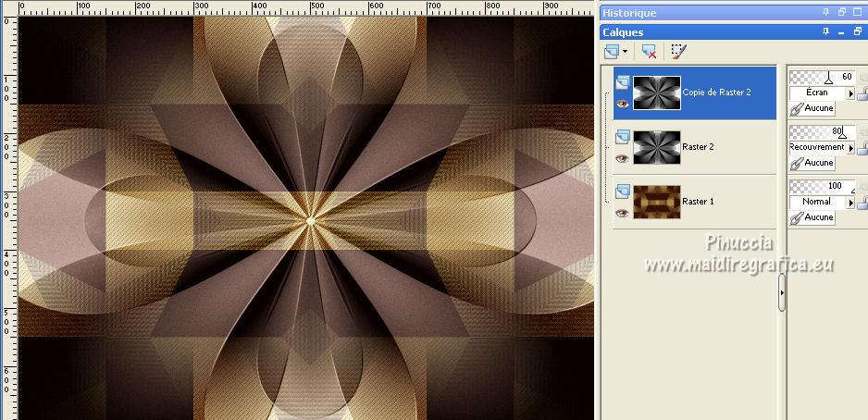Click layer type icon of Copie de Raster 2

tap(622, 82)
